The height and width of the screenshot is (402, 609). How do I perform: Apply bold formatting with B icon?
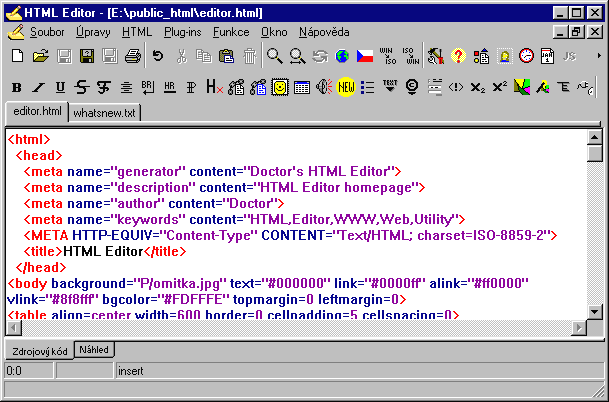click(16, 87)
